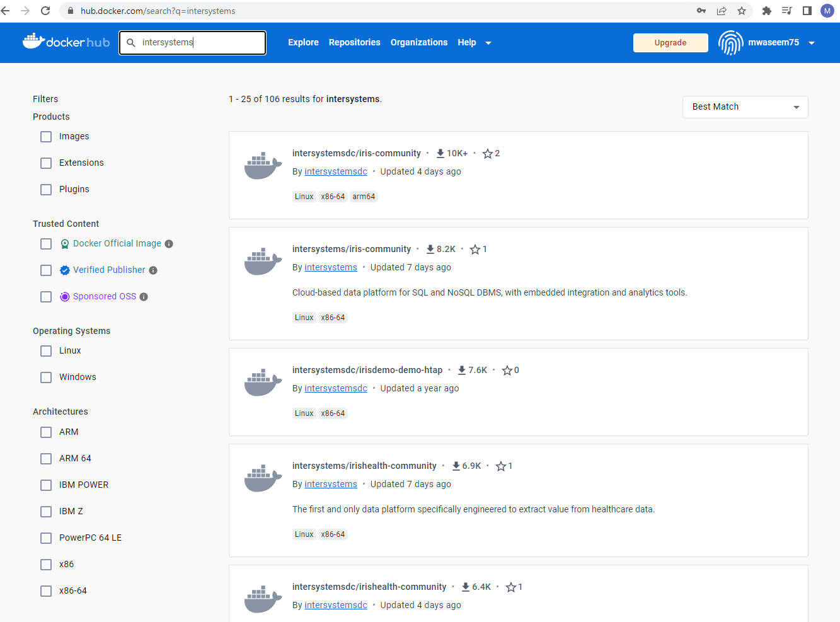Click the fingerprint avatar icon for mwaseem75
The width and height of the screenshot is (840, 622).
tap(730, 43)
